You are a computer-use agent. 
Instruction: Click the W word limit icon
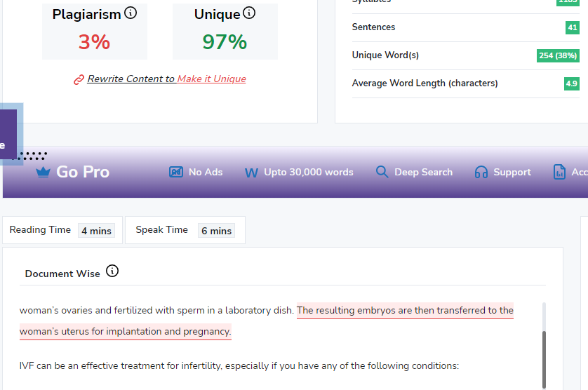(251, 173)
